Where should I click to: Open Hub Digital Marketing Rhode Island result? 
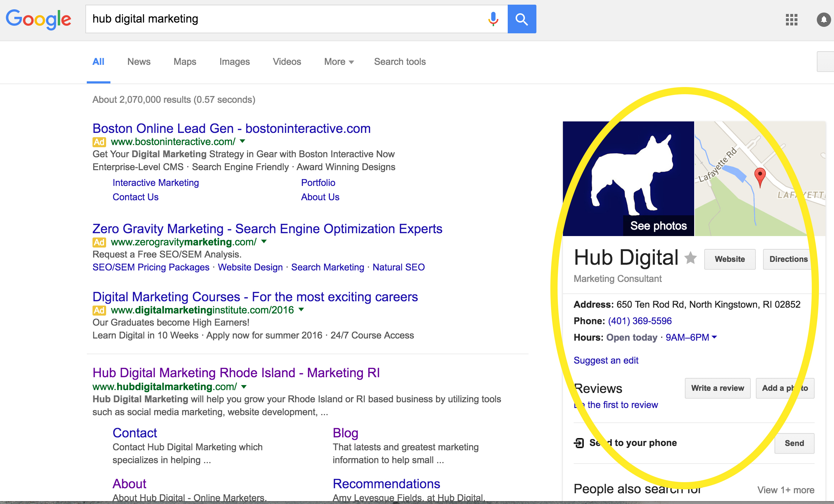tap(236, 373)
